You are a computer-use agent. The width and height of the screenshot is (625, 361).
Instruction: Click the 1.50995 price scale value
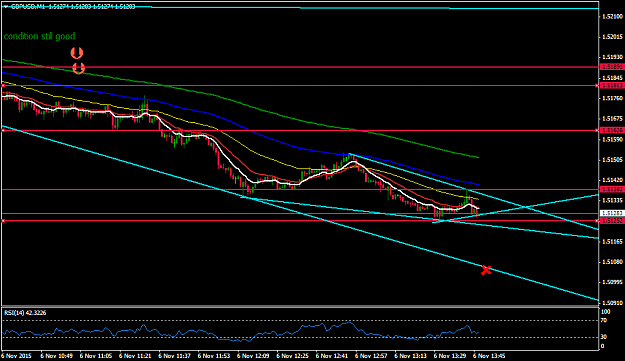click(613, 283)
